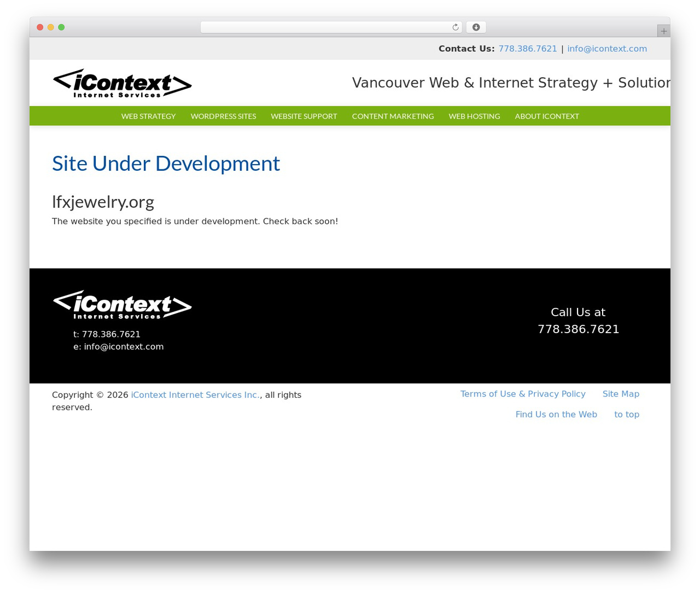
Task: Click the browser reload icon
Action: (x=455, y=27)
